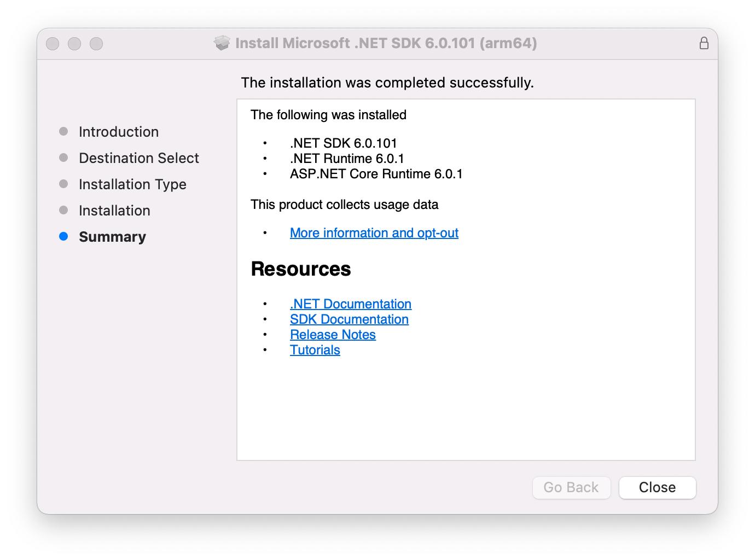Viewport: 755px width, 560px height.
Task: Open the Release Notes link
Action: (333, 334)
